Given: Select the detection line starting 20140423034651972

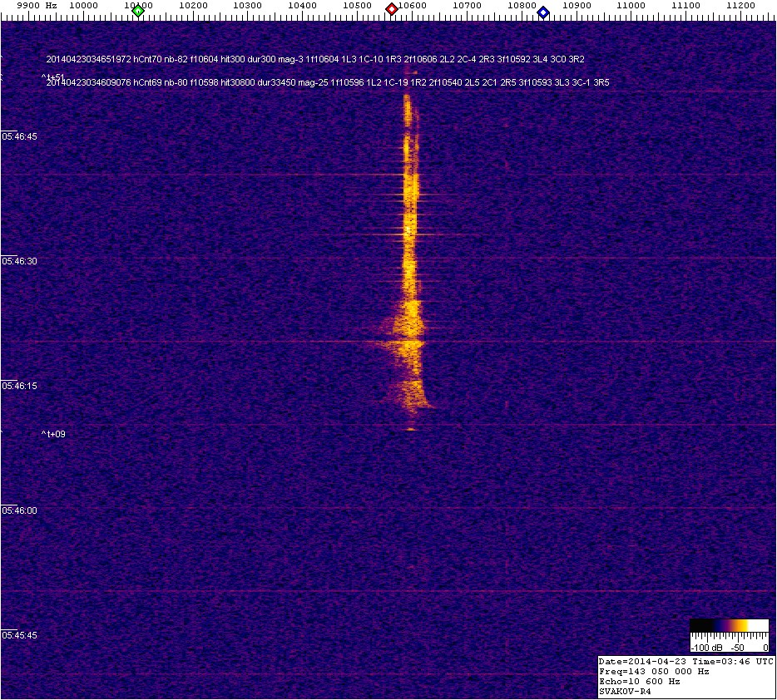Looking at the screenshot, I should click(x=315, y=60).
